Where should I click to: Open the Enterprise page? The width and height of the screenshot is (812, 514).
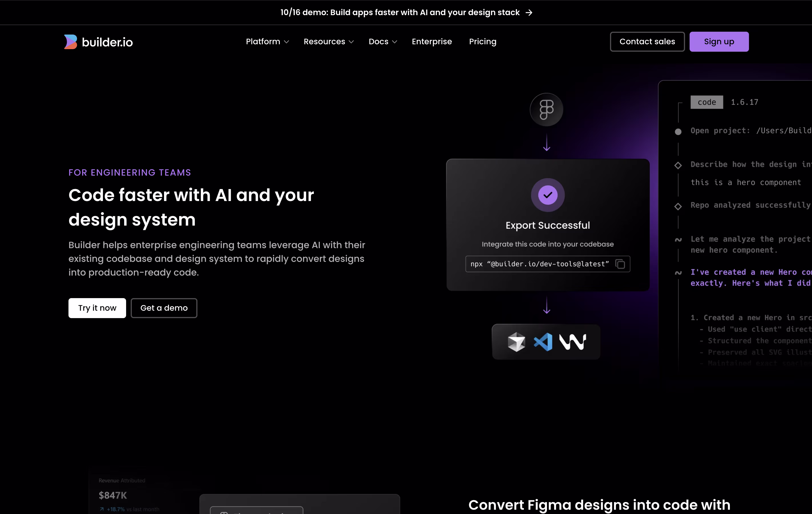[432, 41]
